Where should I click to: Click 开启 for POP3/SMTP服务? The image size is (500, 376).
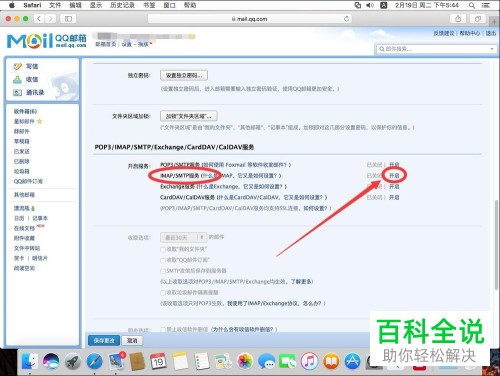[394, 165]
